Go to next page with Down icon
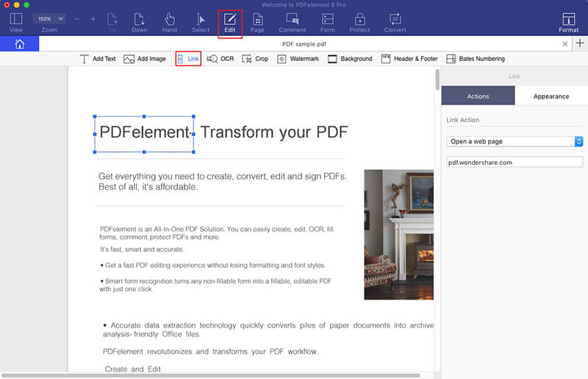 click(139, 23)
